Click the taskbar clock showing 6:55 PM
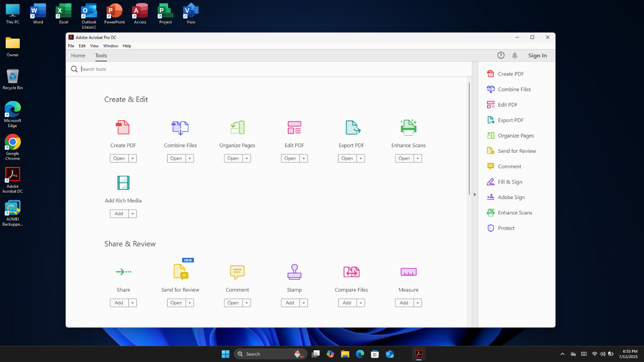 (x=628, y=354)
